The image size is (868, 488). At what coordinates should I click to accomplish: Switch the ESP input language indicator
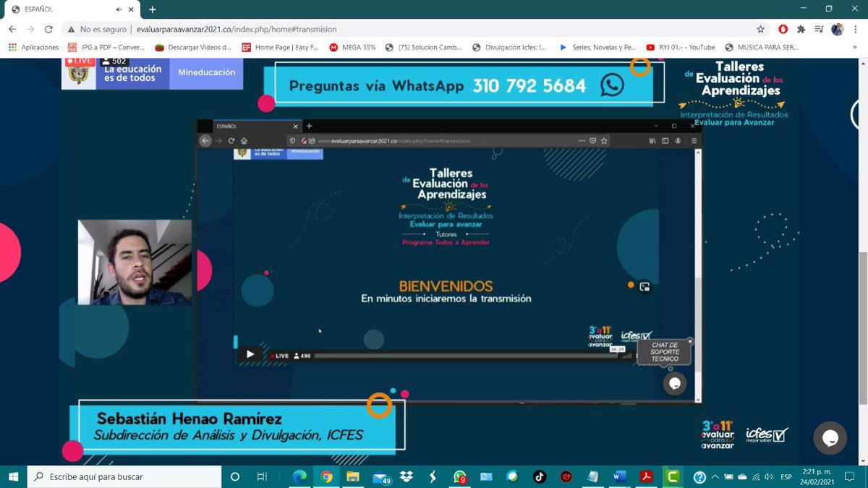tap(786, 476)
